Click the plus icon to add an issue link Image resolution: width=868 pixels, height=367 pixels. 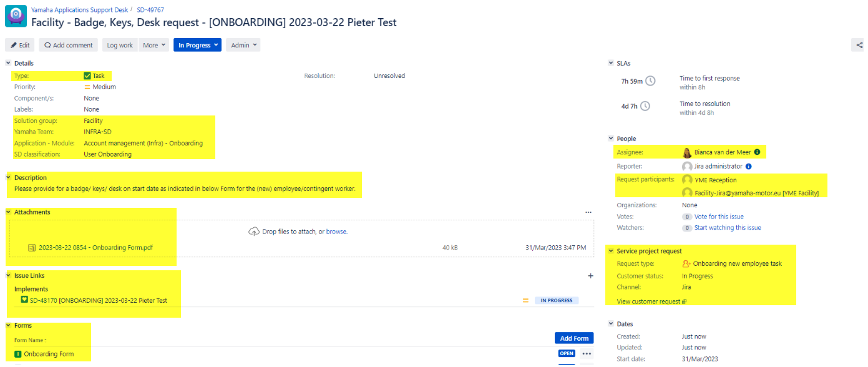590,275
